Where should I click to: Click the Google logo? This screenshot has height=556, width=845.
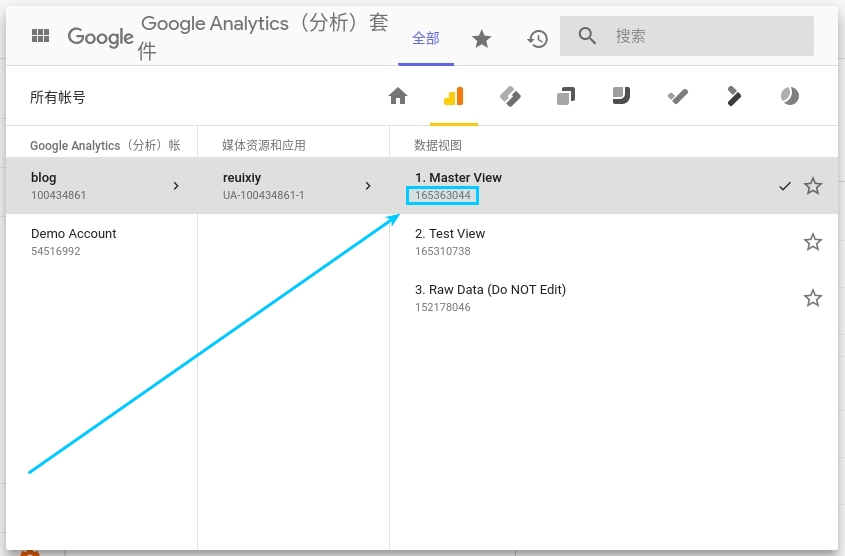tap(100, 37)
